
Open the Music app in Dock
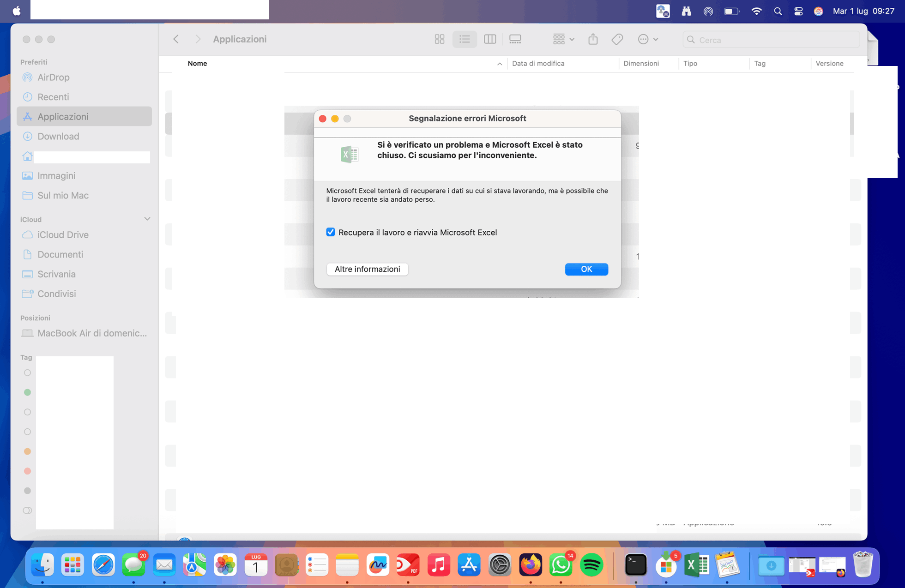pyautogui.click(x=439, y=565)
